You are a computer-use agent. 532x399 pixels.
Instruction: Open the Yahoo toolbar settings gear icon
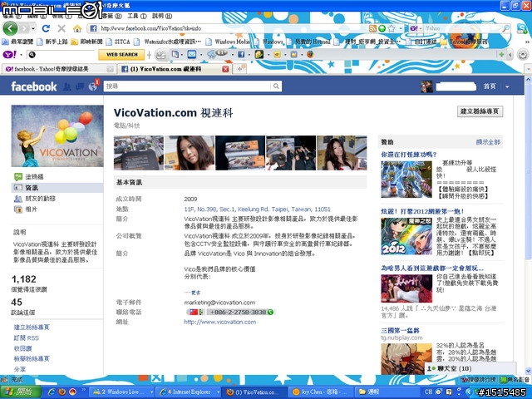(523, 54)
